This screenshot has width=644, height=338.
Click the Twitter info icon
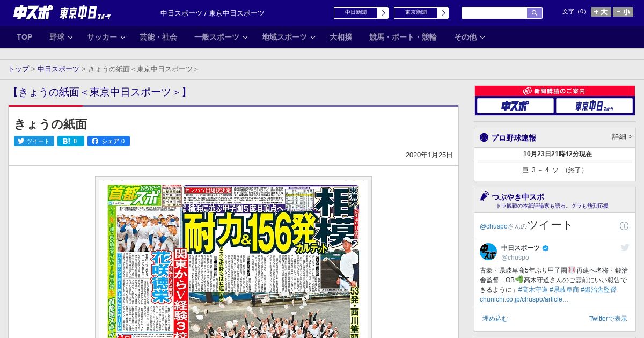point(624,226)
